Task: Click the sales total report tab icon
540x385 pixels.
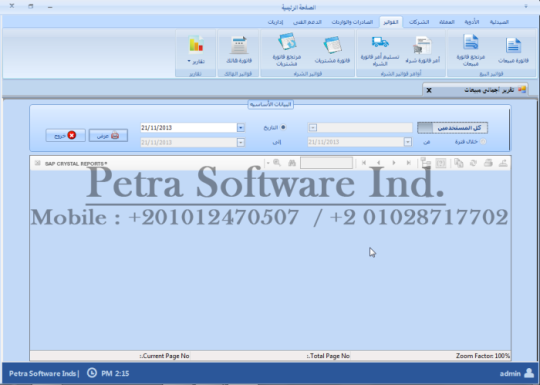Action: pyautogui.click(x=522, y=90)
